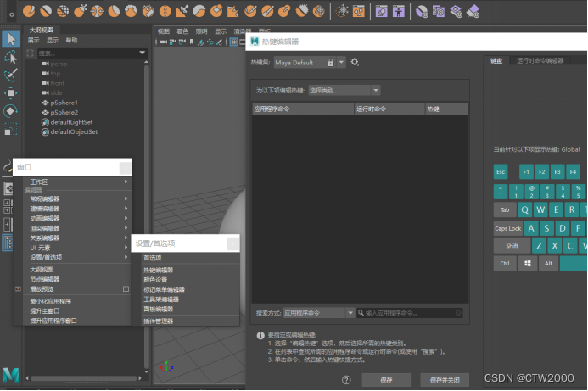Click the Caps Lock key
Image resolution: width=588 pixels, height=391 pixels.
507,228
